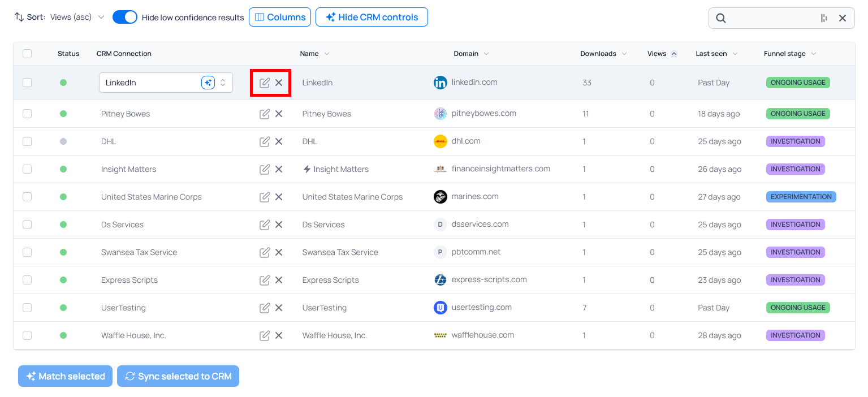
Task: Click the Columns button
Action: pyautogui.click(x=280, y=17)
